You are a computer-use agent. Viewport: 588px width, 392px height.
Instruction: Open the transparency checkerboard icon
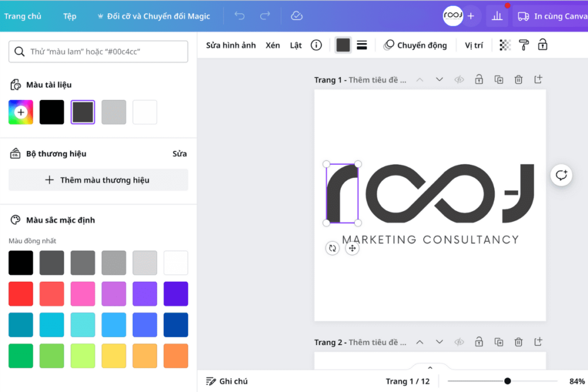[x=505, y=45]
